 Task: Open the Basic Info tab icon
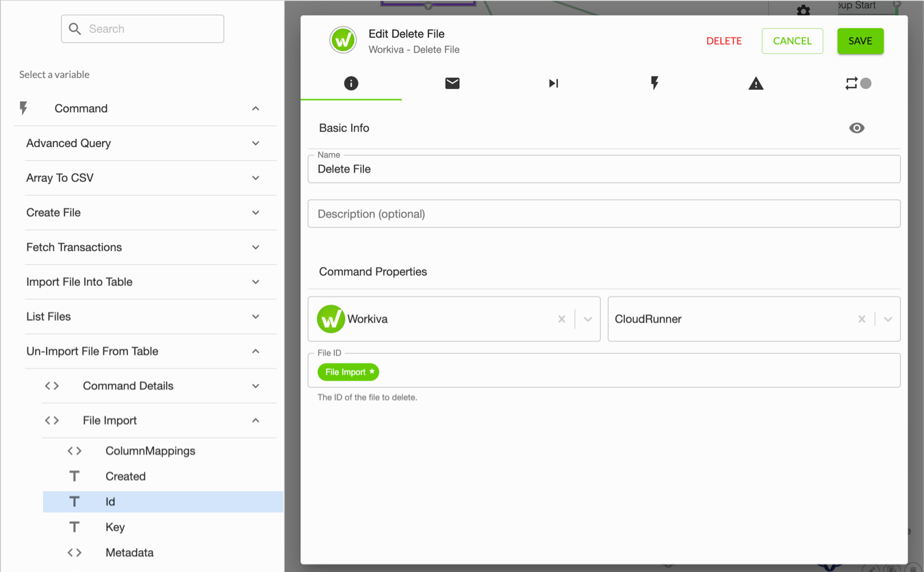(351, 83)
